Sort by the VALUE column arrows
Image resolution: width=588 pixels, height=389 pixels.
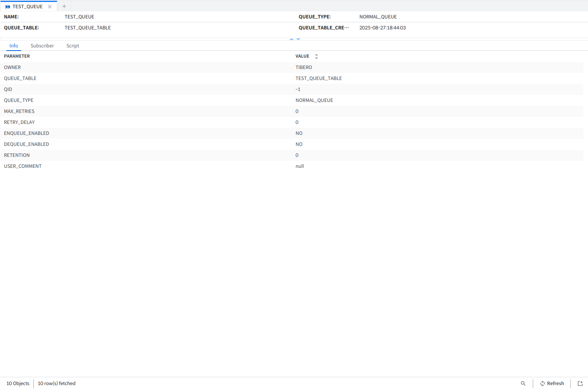click(x=317, y=56)
